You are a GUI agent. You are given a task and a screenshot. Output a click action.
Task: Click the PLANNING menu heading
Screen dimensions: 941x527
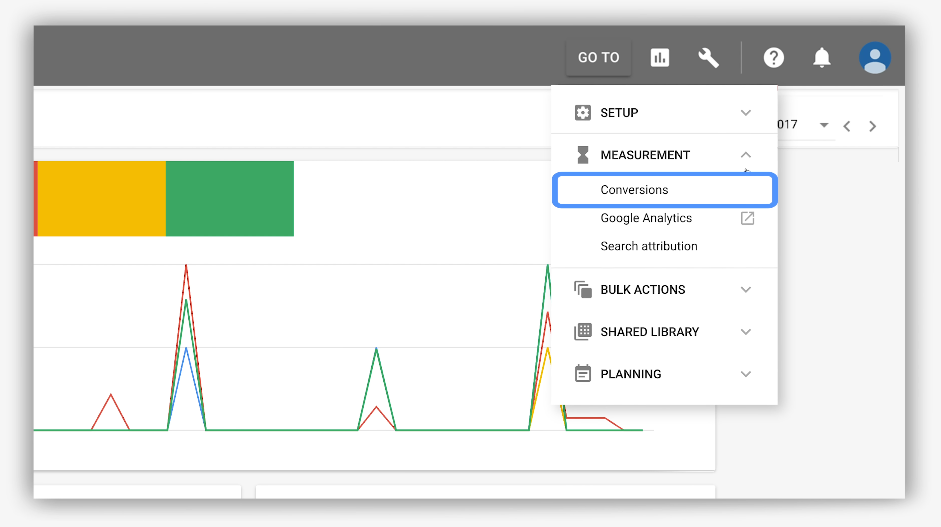point(631,373)
